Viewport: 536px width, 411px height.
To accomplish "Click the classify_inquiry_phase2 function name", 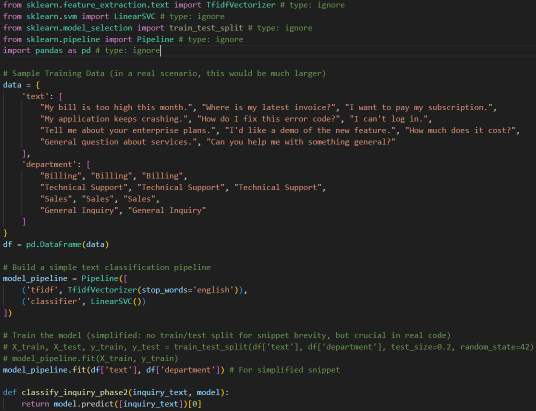I will coord(75,393).
